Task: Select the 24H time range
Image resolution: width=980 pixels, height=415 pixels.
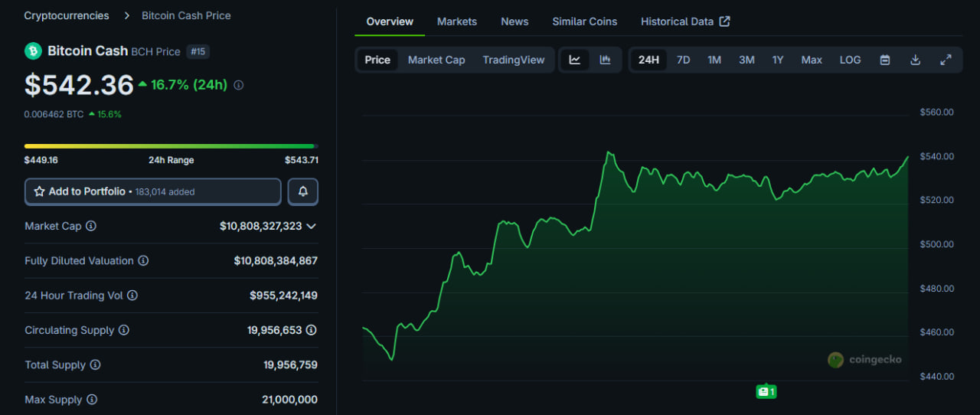Action: coord(648,60)
